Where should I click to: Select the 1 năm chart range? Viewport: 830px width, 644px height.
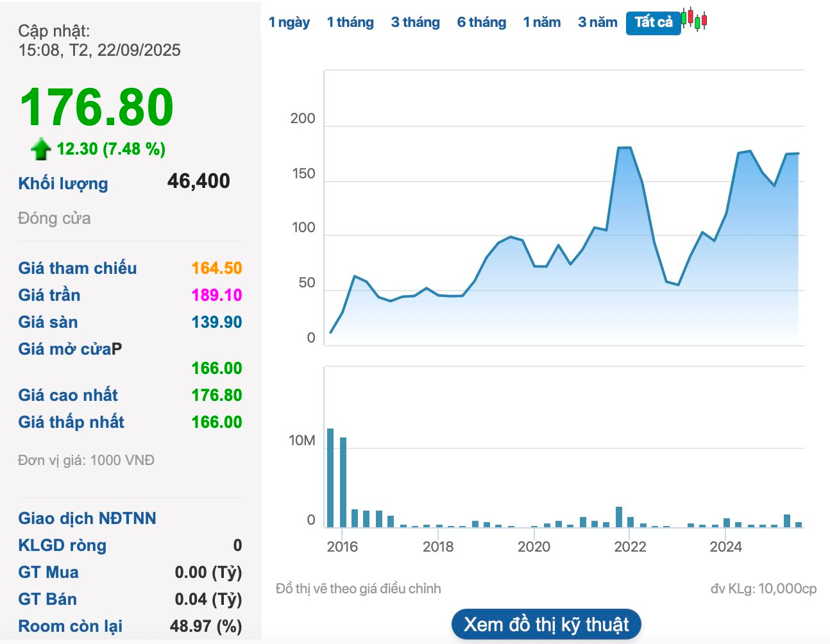[541, 22]
